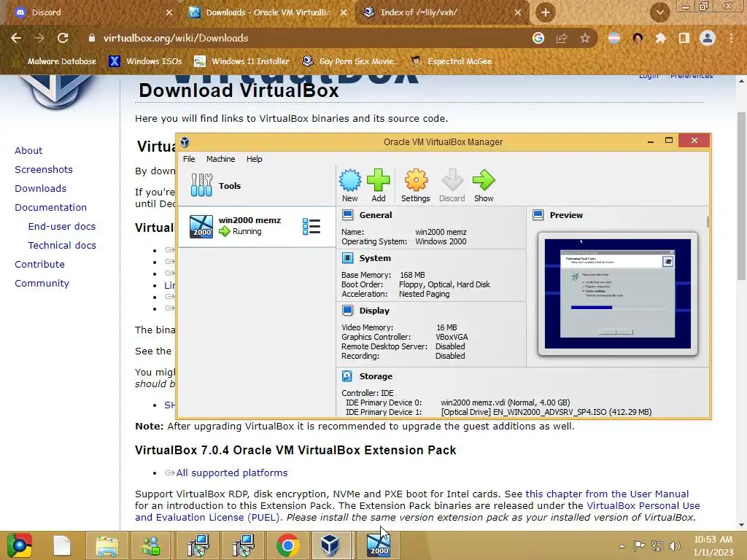Click the Discard toolbar icon

tap(452, 186)
